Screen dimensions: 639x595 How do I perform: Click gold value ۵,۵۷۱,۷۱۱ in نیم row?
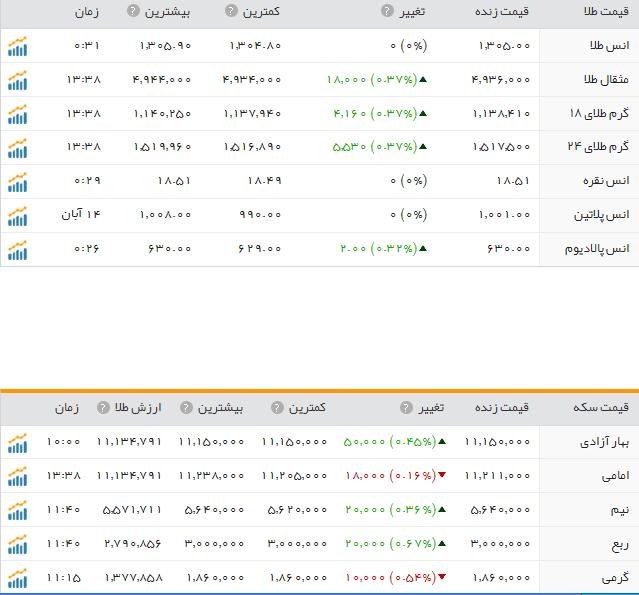(x=132, y=510)
